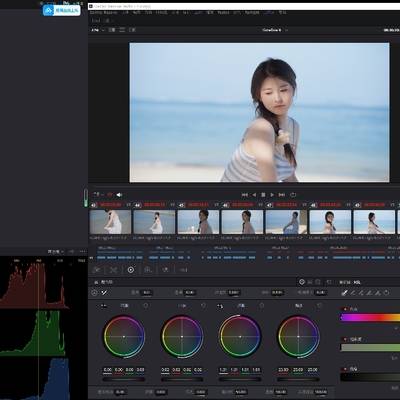Select the active circle wheels-mode icon in header
400x400 pixels.
(302, 282)
